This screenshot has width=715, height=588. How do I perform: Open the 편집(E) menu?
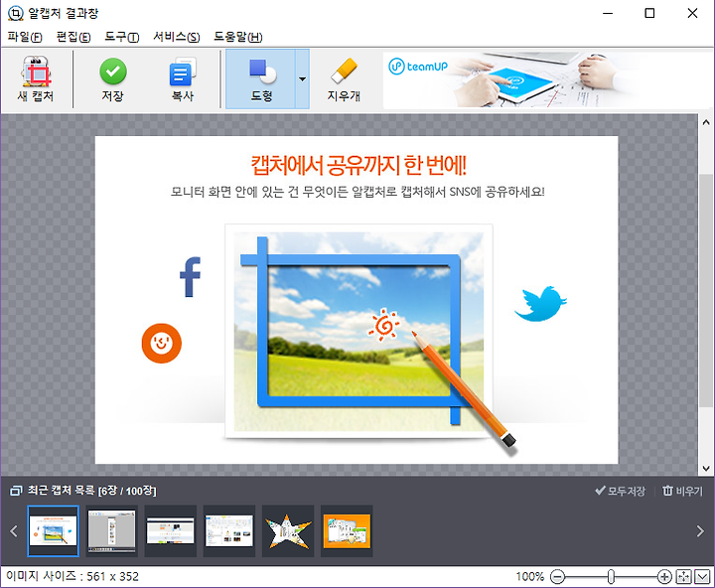pyautogui.click(x=73, y=37)
